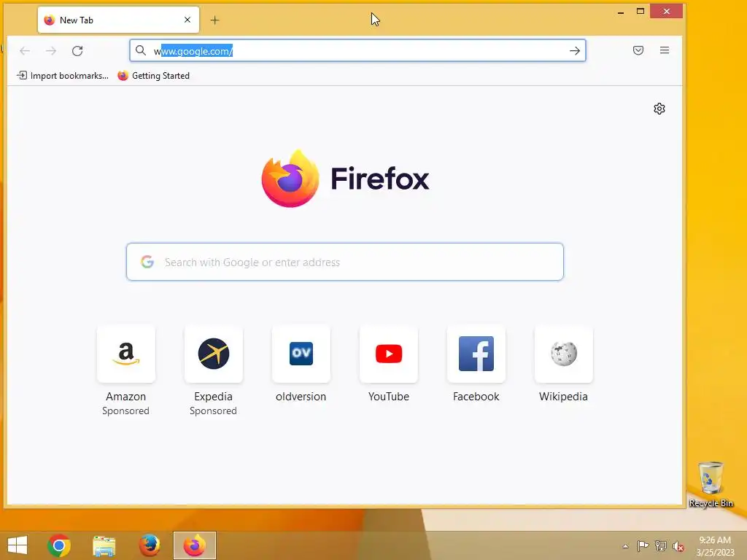Click the Windows Start button
The width and height of the screenshot is (747, 560).
pyautogui.click(x=18, y=545)
